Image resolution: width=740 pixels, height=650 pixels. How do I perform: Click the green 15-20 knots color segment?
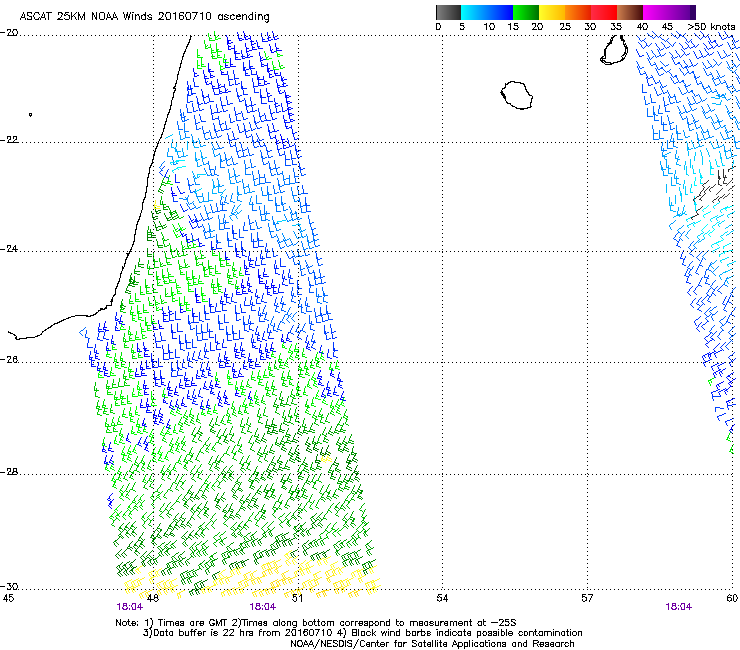click(x=526, y=12)
